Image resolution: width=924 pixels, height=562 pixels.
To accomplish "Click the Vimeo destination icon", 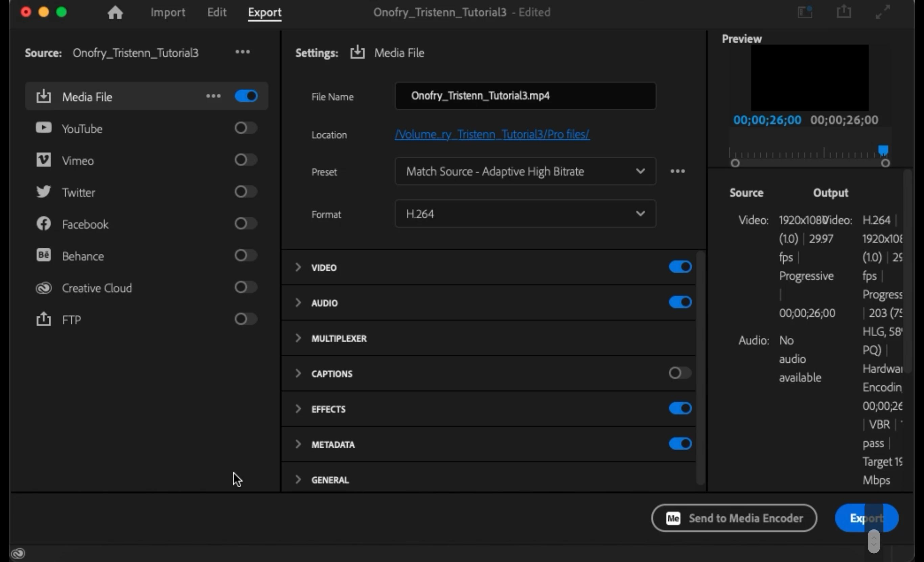I will tap(44, 160).
